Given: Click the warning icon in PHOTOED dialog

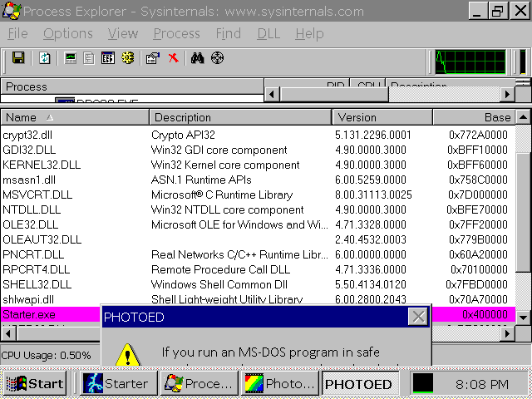Looking at the screenshot, I should 127,355.
